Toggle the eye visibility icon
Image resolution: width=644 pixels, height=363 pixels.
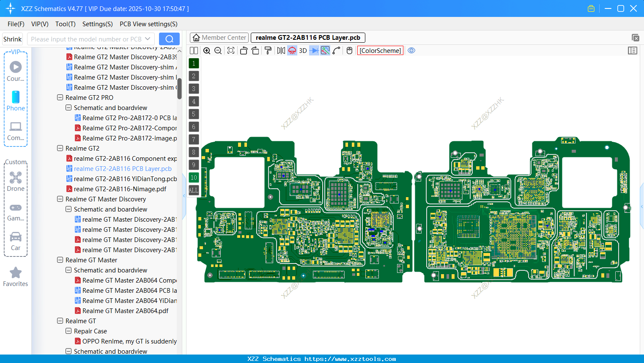click(411, 51)
